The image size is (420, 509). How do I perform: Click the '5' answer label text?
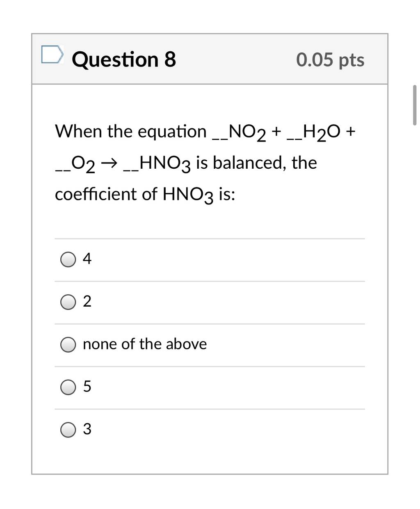[x=87, y=387]
